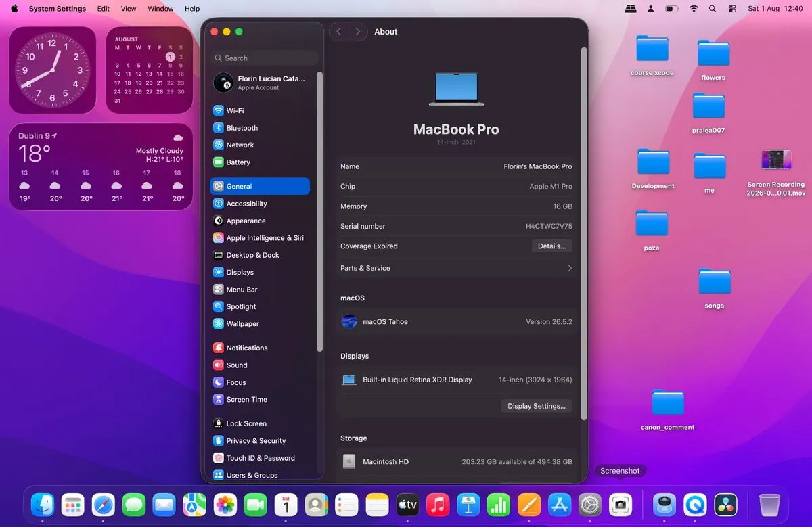Open Menu Bar settings
This screenshot has width=812, height=527.
(x=260, y=290)
